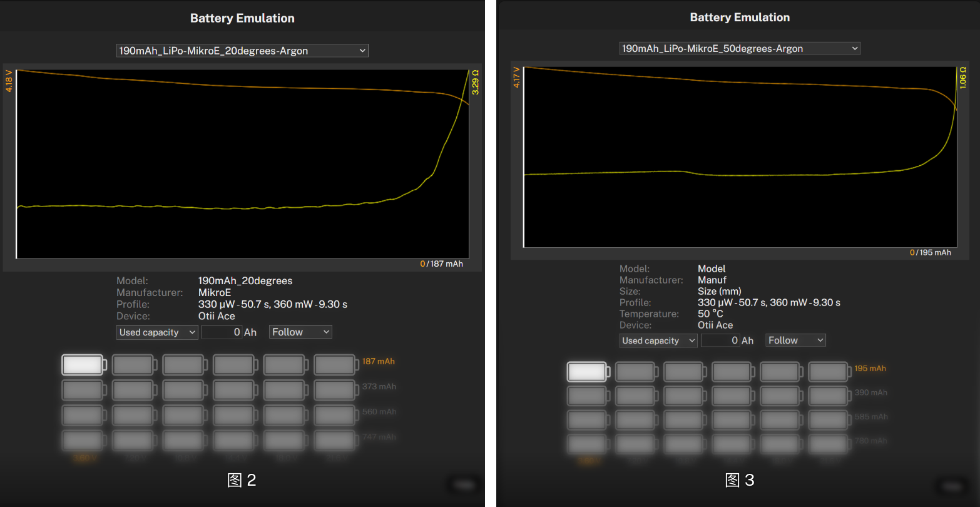Click the 390 mAh row label
This screenshot has width=980, height=507.
[871, 392]
